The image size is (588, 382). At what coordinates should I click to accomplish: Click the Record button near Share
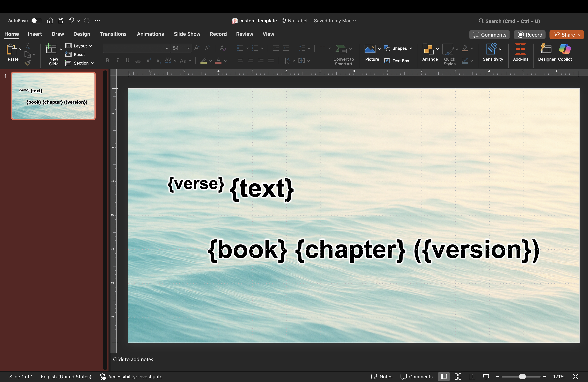[x=529, y=35]
